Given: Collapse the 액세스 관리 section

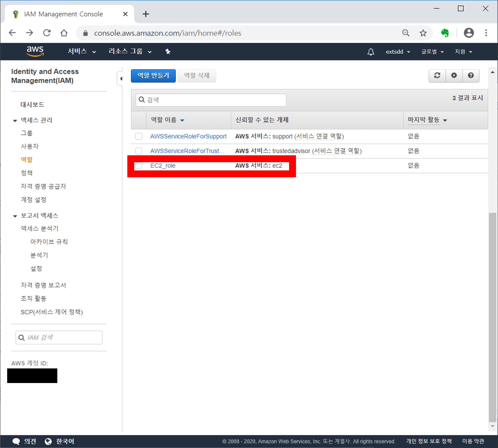Looking at the screenshot, I should (x=15, y=121).
